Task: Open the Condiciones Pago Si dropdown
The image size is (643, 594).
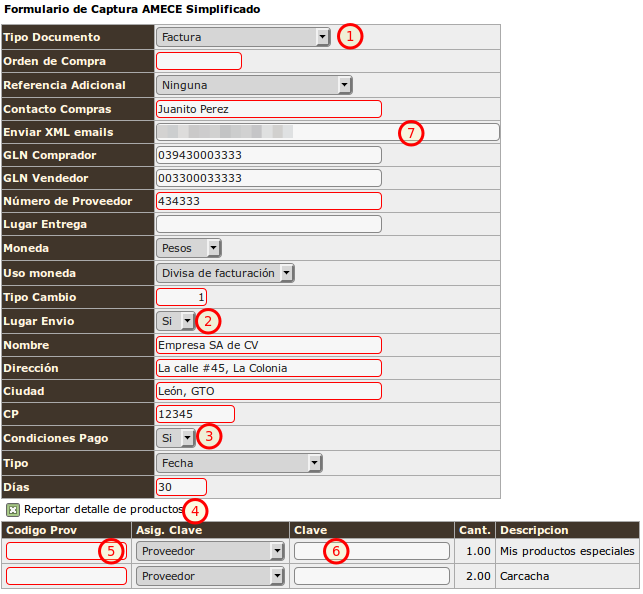Action: coord(176,438)
